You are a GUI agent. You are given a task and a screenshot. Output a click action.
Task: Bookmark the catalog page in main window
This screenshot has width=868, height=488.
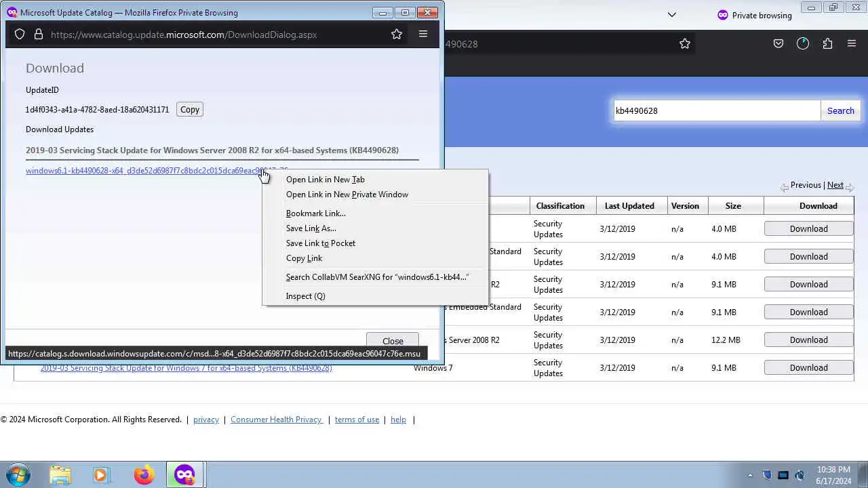pos(685,43)
